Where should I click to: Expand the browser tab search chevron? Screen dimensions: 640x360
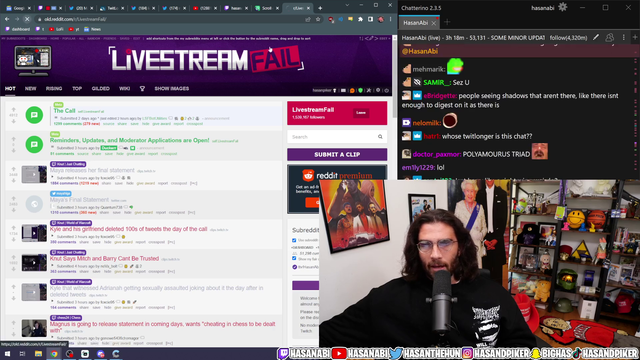pyautogui.click(x=347, y=5)
